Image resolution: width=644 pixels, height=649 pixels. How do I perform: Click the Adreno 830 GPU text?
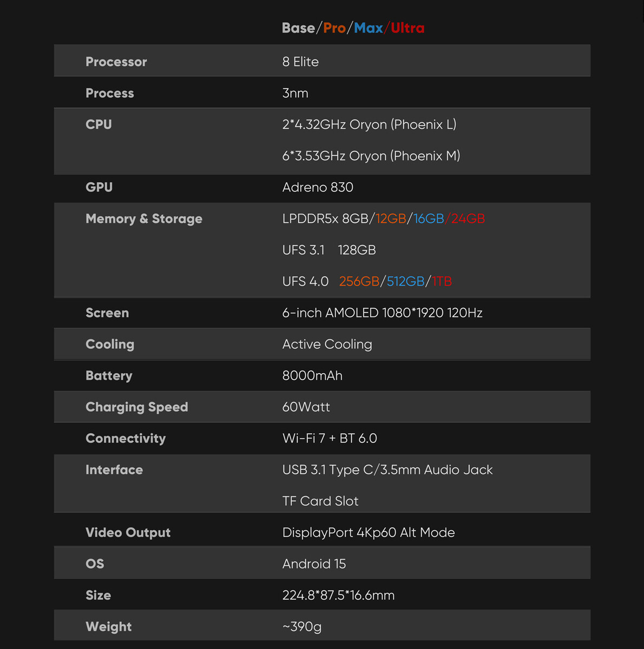(318, 187)
